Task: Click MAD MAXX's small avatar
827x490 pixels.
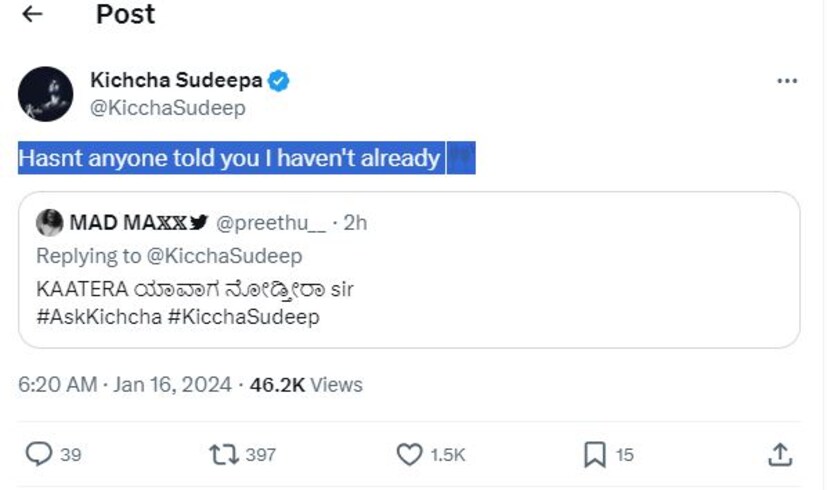Action: (49, 223)
